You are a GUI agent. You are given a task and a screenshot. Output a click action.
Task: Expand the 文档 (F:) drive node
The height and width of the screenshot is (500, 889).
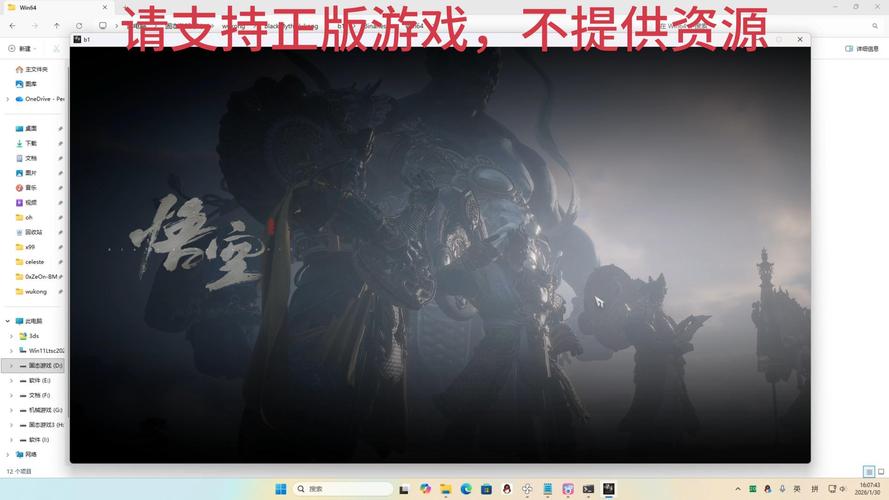pyautogui.click(x=11, y=395)
